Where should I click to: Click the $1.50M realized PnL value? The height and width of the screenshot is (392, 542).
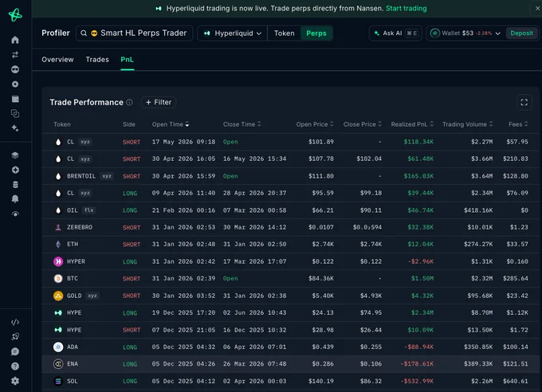(422, 278)
